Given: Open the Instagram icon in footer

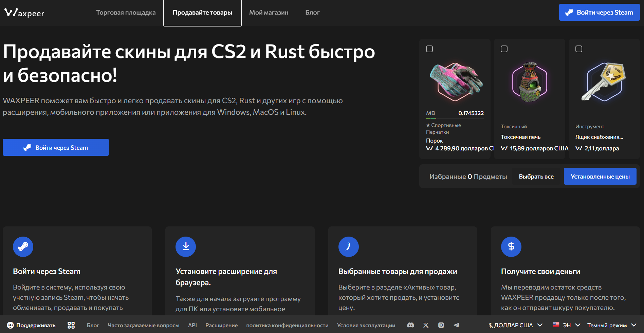Looking at the screenshot, I should [441, 325].
